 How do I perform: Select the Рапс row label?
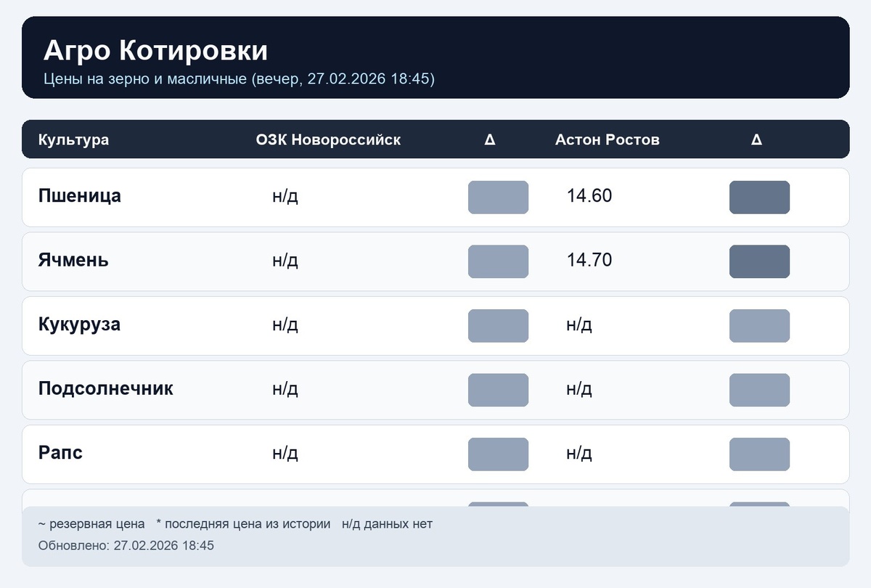click(x=60, y=453)
